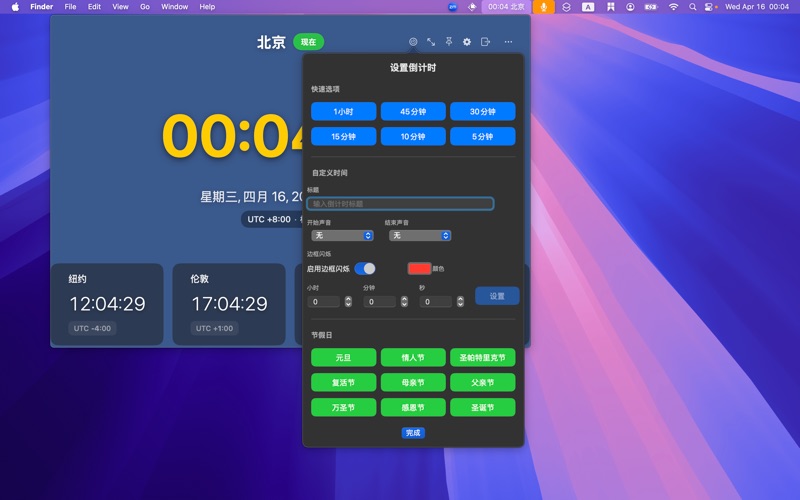Toggle the 启用边框闪烁 switch
The width and height of the screenshot is (800, 500).
click(365, 268)
